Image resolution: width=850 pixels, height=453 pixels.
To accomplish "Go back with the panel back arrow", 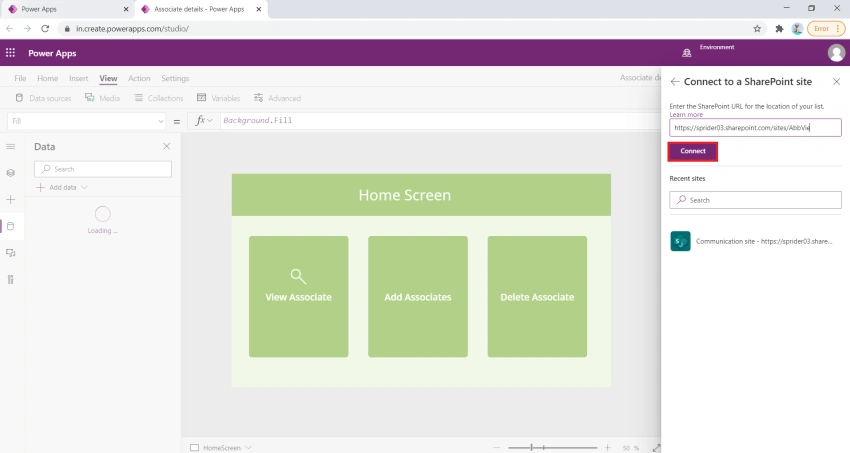I will point(674,82).
